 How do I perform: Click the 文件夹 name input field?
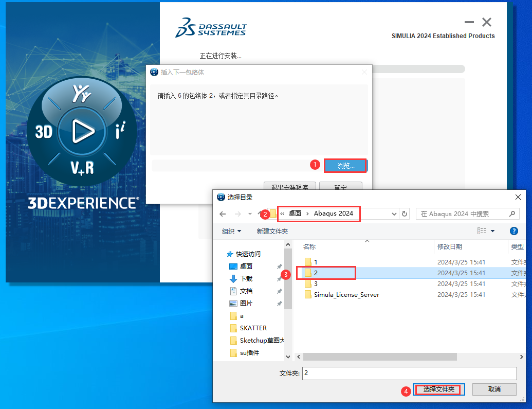[x=410, y=374]
